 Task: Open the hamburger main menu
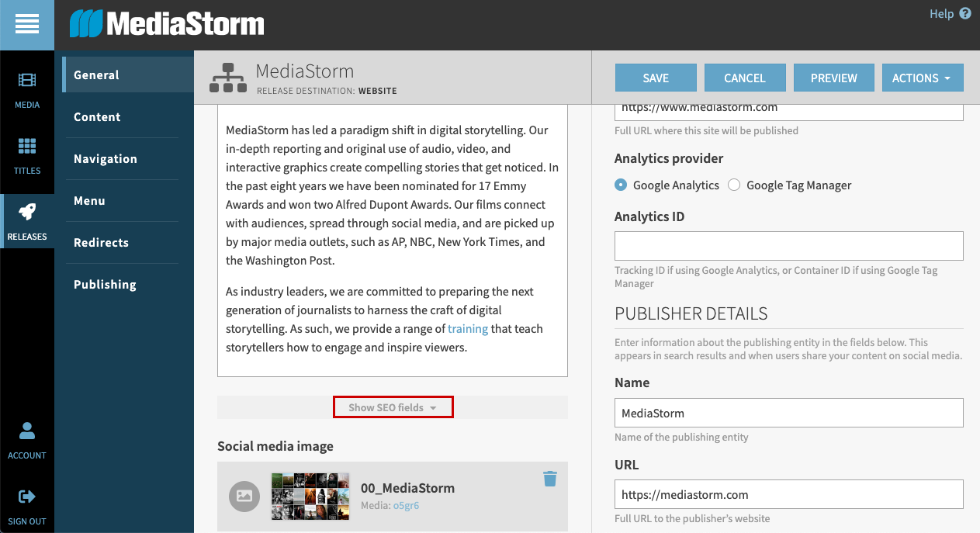[26, 25]
